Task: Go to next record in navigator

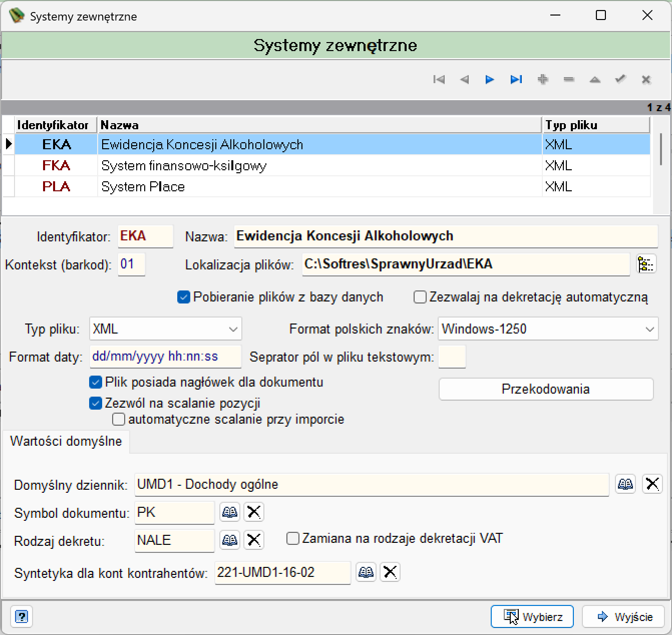Action: [490, 79]
